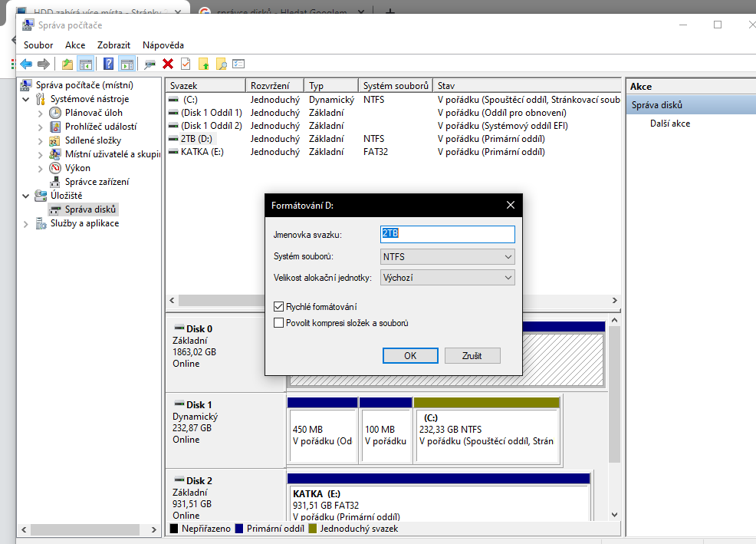Enable Povolit kompresi složek a souborů
Screen dimensions: 756x544
click(x=279, y=323)
